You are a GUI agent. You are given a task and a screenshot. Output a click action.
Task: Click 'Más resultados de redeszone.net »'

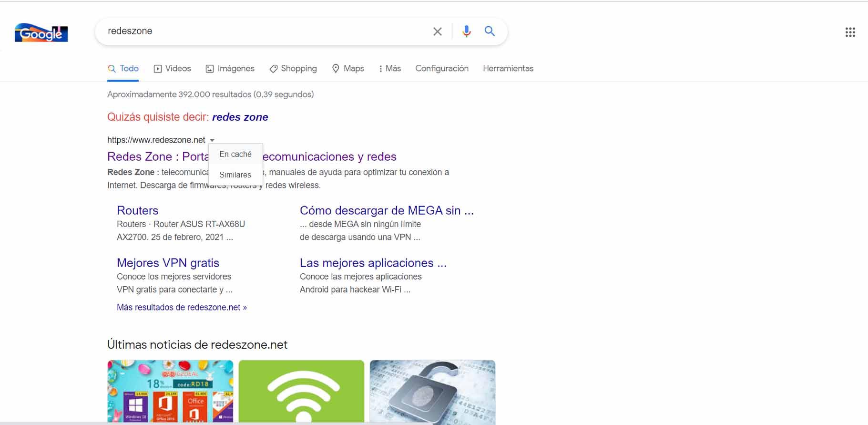(182, 308)
